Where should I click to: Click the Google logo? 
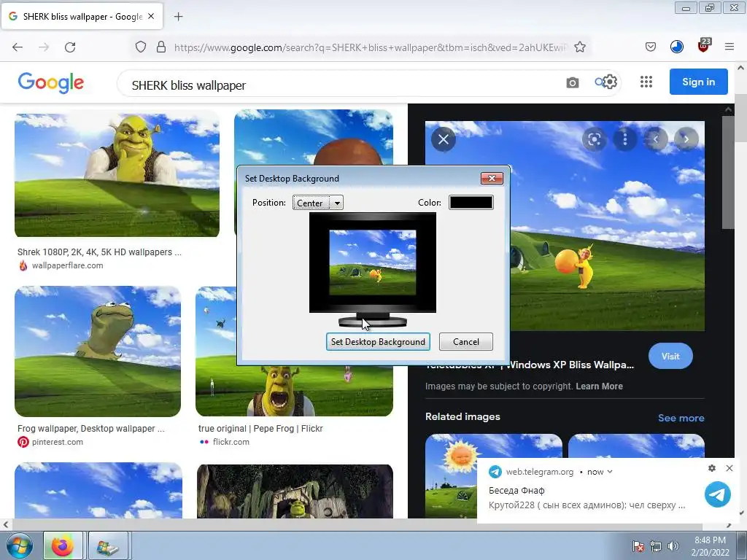tap(51, 83)
